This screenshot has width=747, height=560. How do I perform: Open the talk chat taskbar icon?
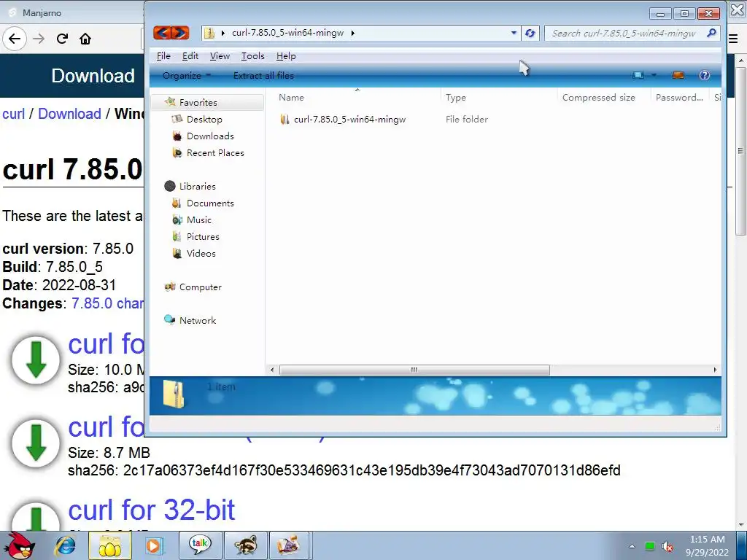[x=200, y=545]
